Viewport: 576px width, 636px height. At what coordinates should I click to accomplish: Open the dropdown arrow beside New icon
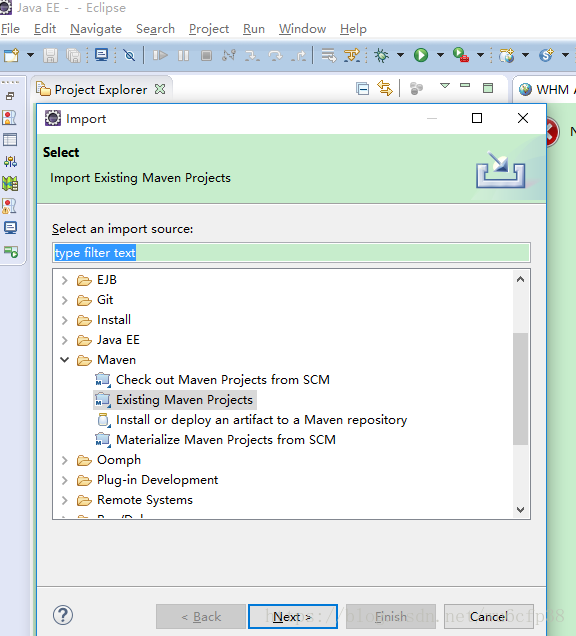[x=30, y=55]
